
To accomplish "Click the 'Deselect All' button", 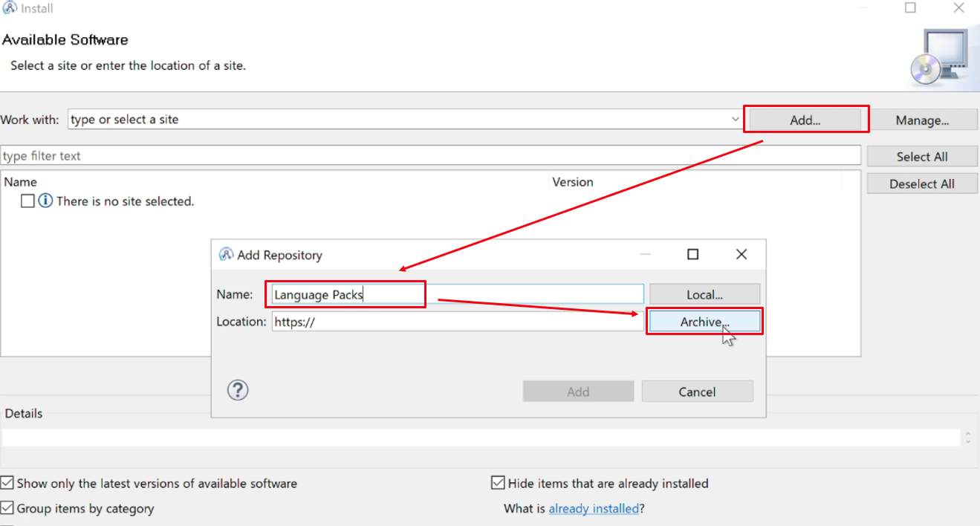I will pyautogui.click(x=922, y=184).
